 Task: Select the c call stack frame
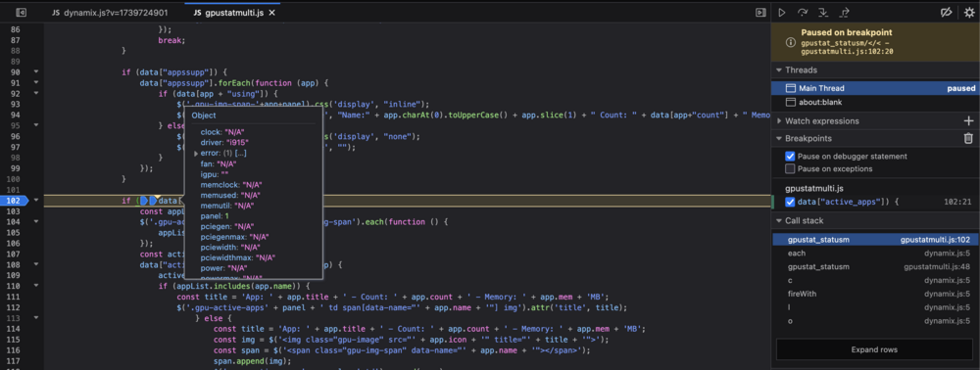click(x=875, y=280)
